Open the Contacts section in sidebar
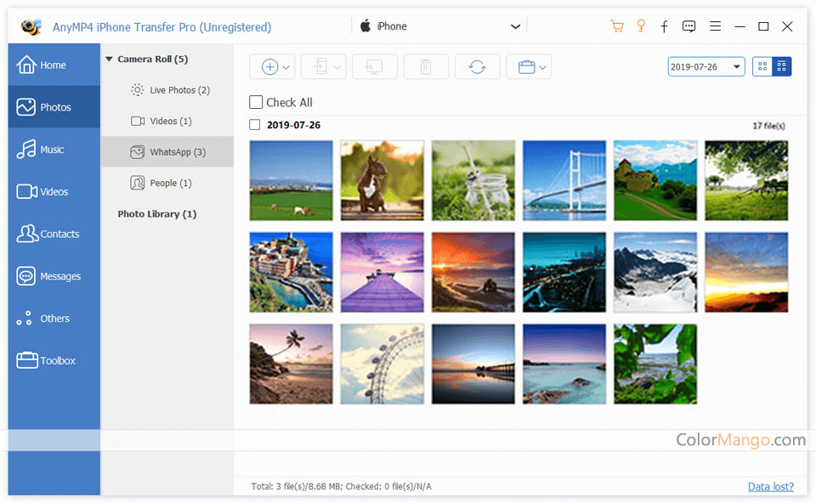This screenshot has height=504, width=816. pyautogui.click(x=53, y=234)
